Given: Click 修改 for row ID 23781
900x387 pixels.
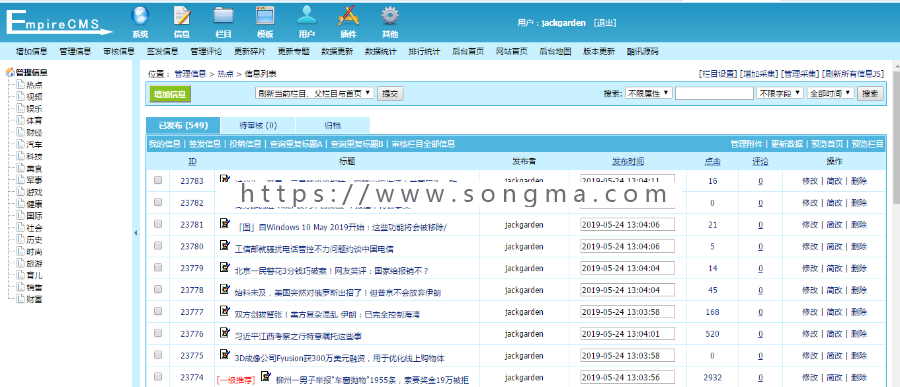Looking at the screenshot, I should [x=809, y=225].
